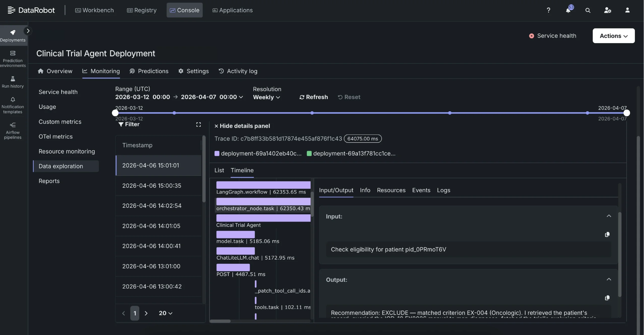Open Airflow pipelines in the sidebar
The width and height of the screenshot is (644, 335).
coord(13,131)
